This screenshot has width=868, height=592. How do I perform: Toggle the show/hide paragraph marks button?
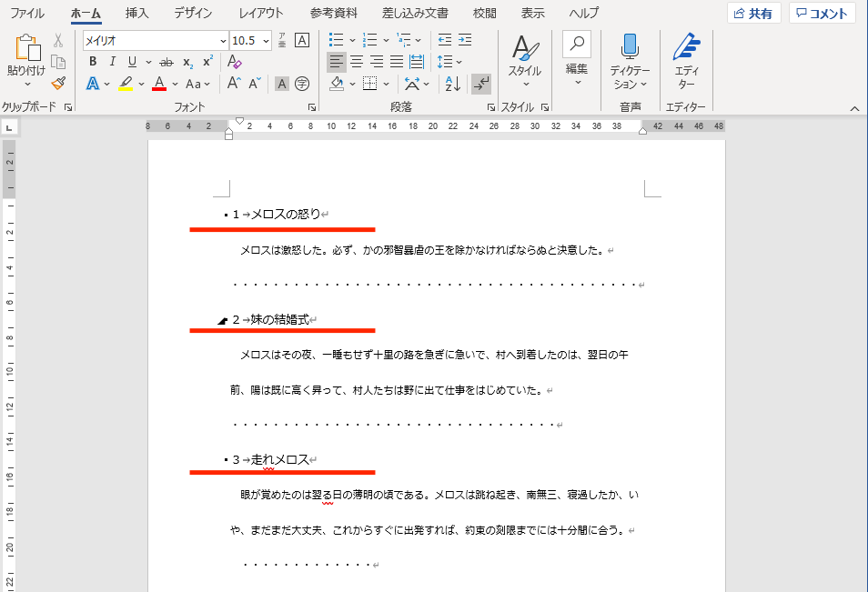pos(481,84)
